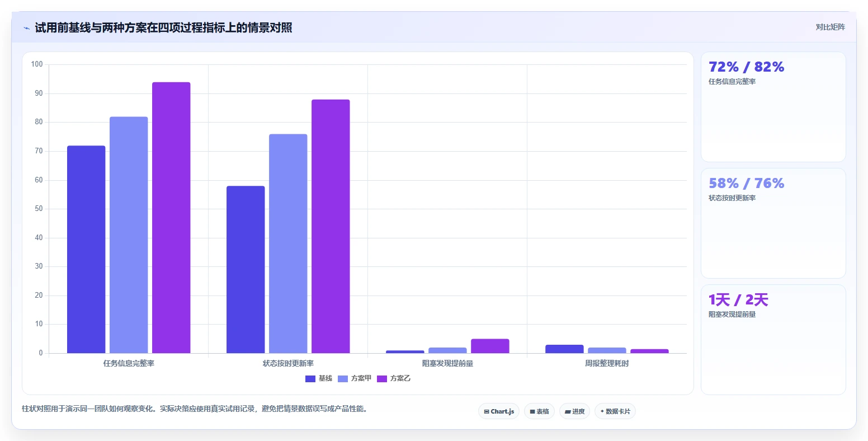The image size is (868, 441).
Task: Click the 对比矩阵 label in the header
Action: (831, 27)
